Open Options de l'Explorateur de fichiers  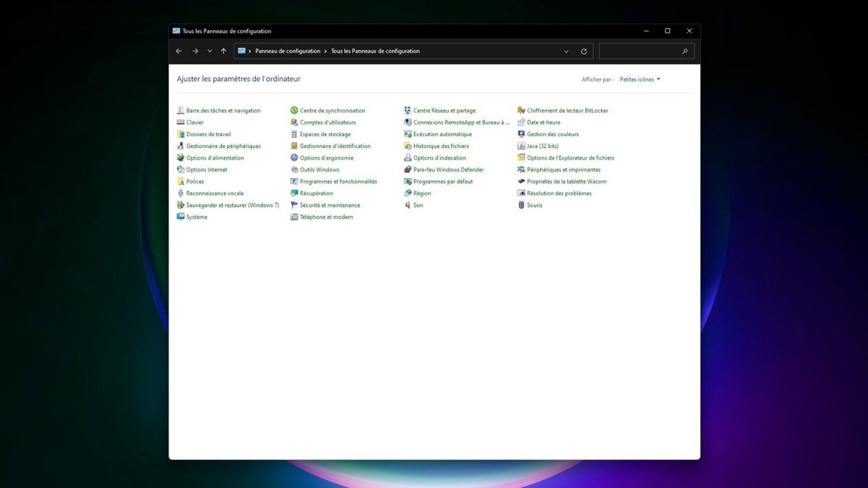[571, 158]
